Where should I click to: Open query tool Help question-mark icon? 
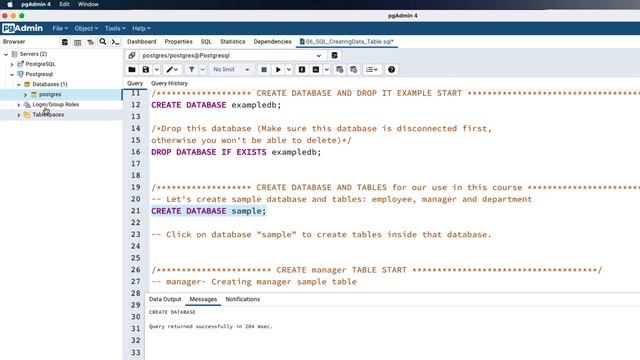[x=391, y=70]
